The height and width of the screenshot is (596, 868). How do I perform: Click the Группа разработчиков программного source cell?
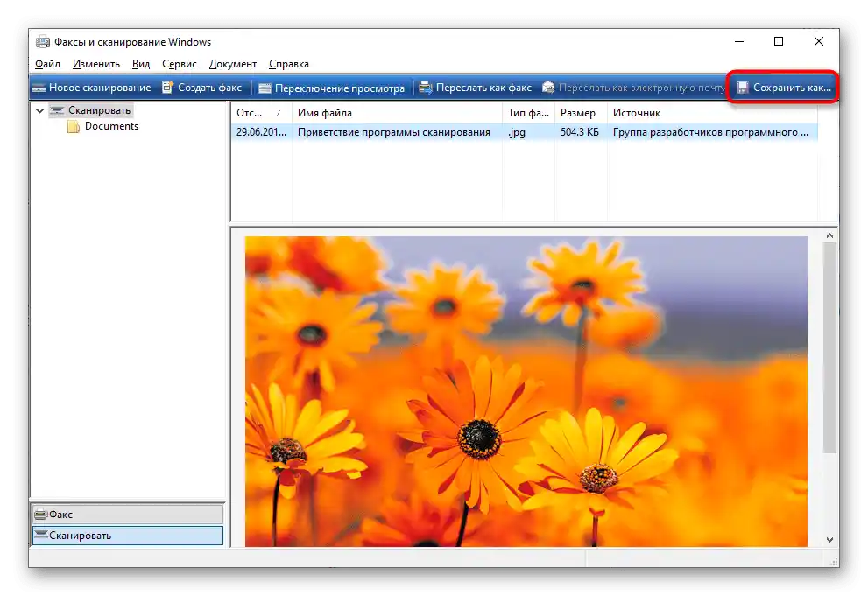coord(711,132)
